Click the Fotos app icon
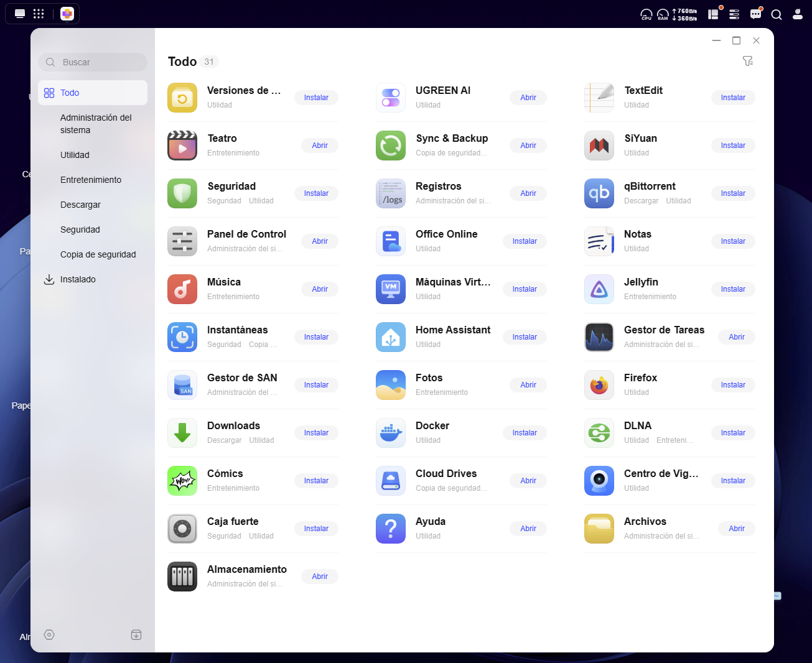 tap(391, 385)
